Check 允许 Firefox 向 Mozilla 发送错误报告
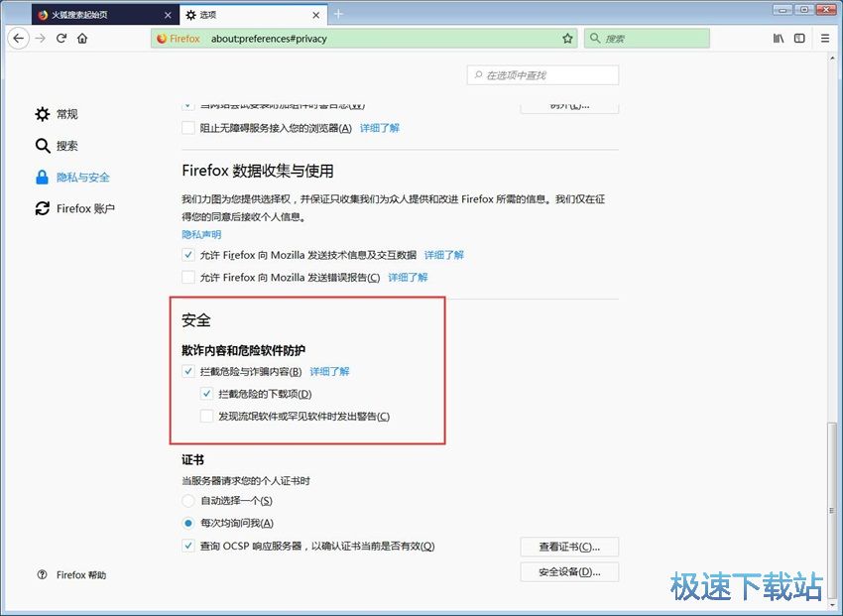The height and width of the screenshot is (616, 843). (x=188, y=278)
